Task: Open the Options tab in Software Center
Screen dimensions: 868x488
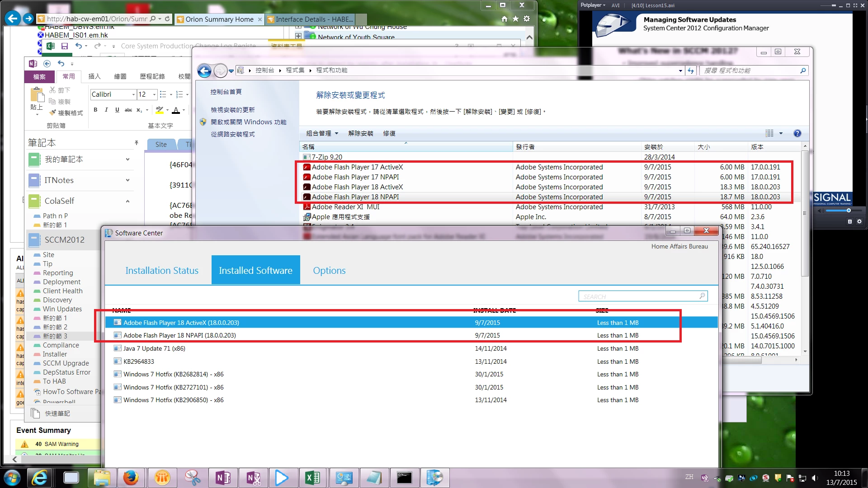Action: coord(329,270)
